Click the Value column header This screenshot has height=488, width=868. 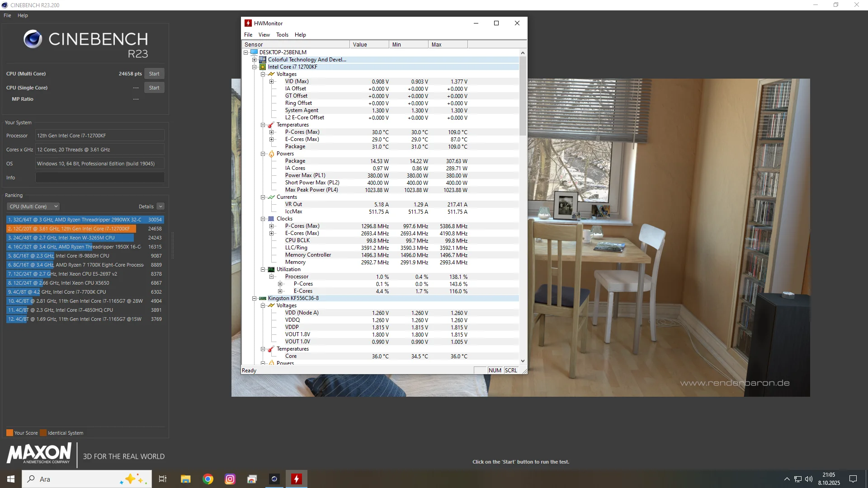coord(369,44)
